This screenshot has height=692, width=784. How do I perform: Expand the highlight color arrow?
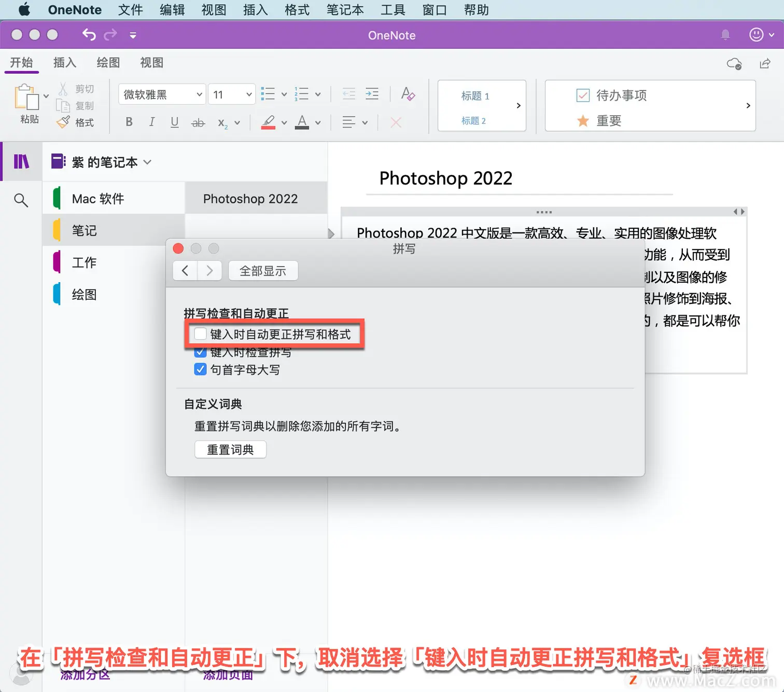[x=284, y=123]
